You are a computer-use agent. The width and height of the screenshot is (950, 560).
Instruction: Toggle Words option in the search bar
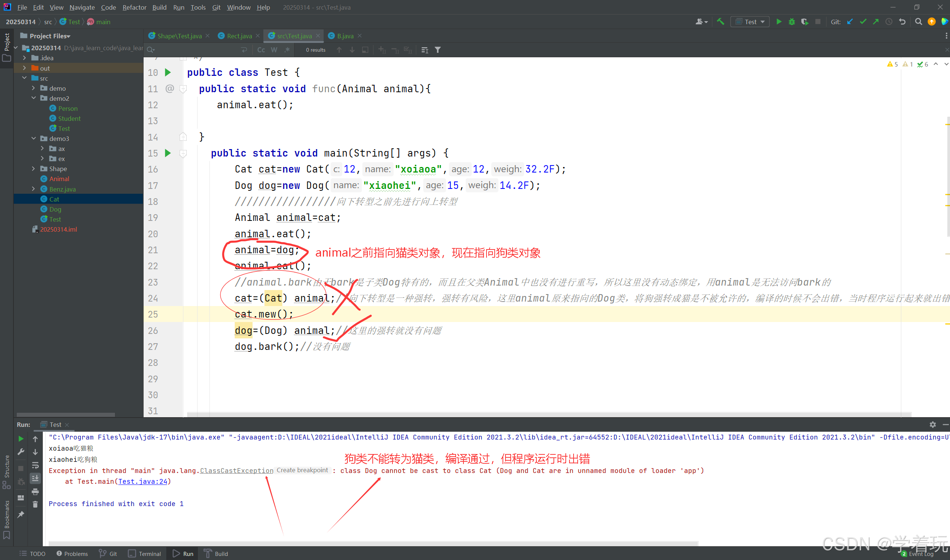coord(274,50)
